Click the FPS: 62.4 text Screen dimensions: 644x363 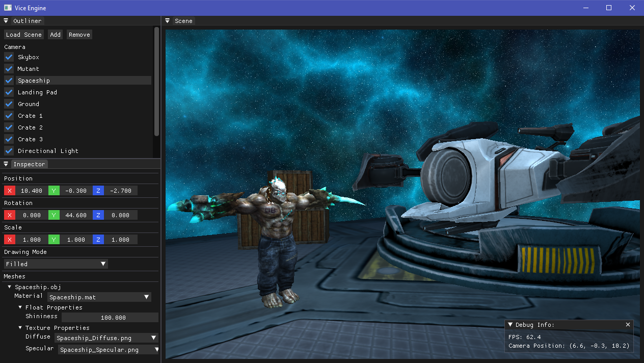525,337
